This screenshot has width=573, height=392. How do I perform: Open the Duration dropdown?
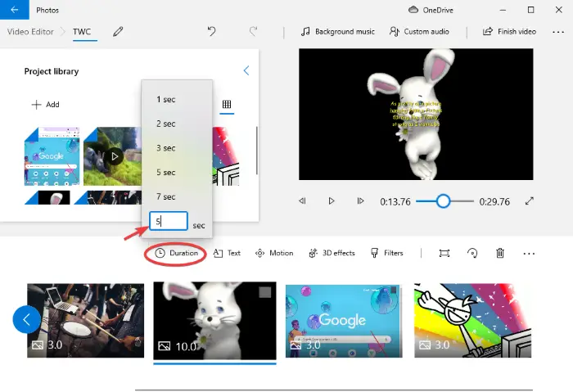tap(176, 253)
